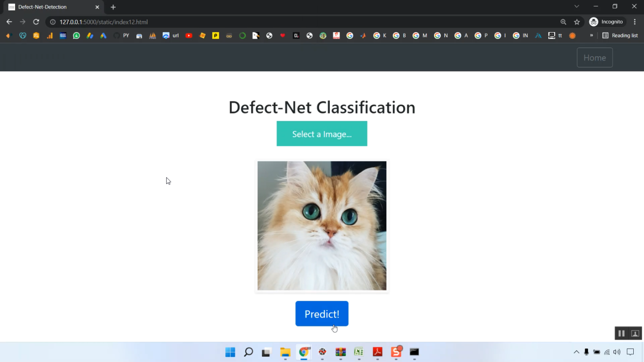Open the Windows Start menu
The height and width of the screenshot is (362, 644).
(231, 352)
